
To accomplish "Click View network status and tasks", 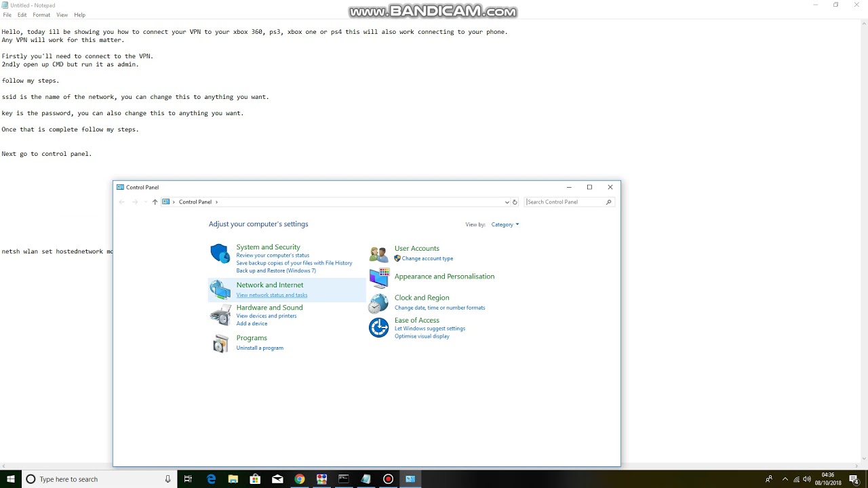I will coord(272,295).
